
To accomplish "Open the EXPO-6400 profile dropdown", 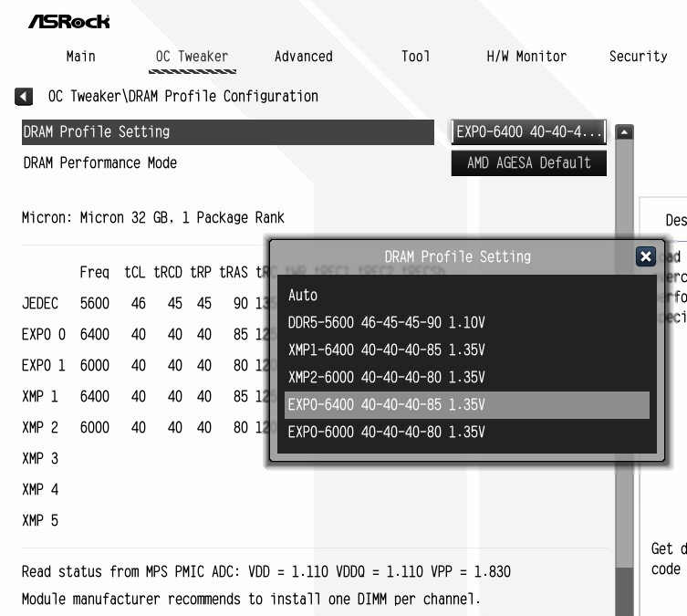I will pos(529,132).
